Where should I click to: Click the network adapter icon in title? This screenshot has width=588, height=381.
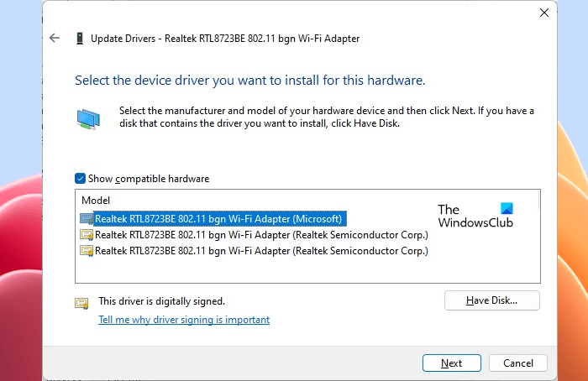point(80,39)
